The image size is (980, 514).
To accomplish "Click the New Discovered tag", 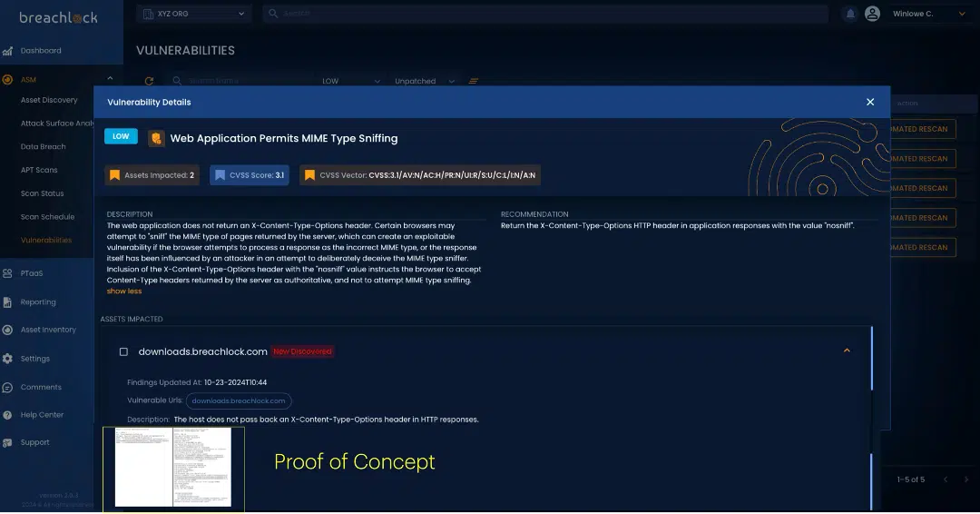I will pyautogui.click(x=302, y=351).
